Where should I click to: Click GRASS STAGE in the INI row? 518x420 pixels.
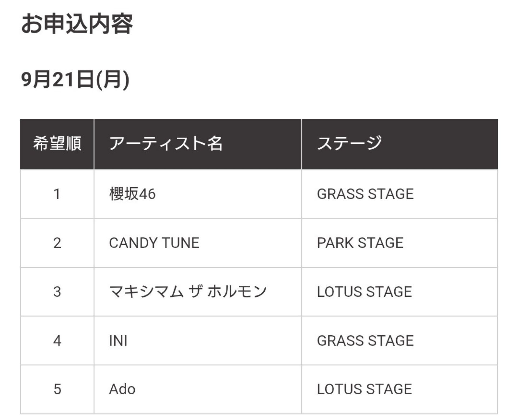point(365,341)
